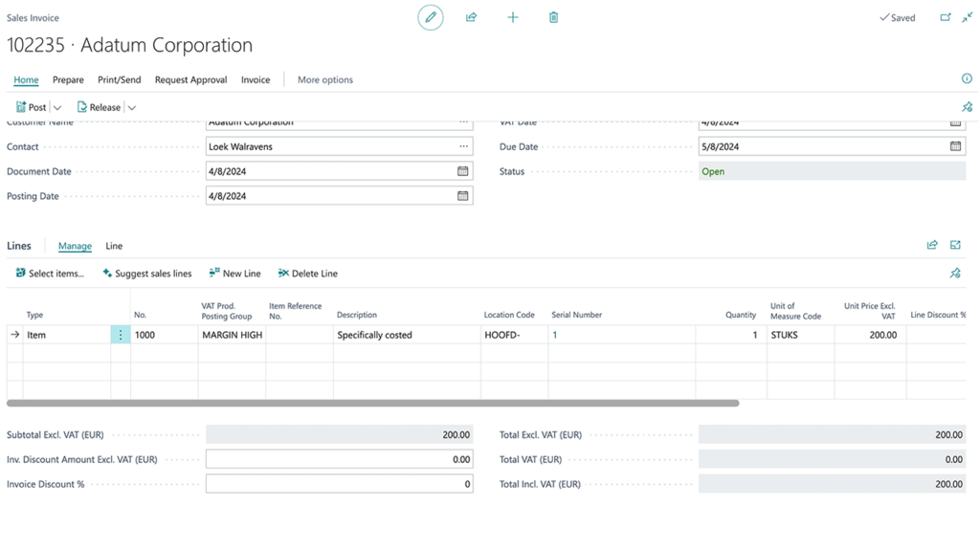Open row options for Item line

121,335
